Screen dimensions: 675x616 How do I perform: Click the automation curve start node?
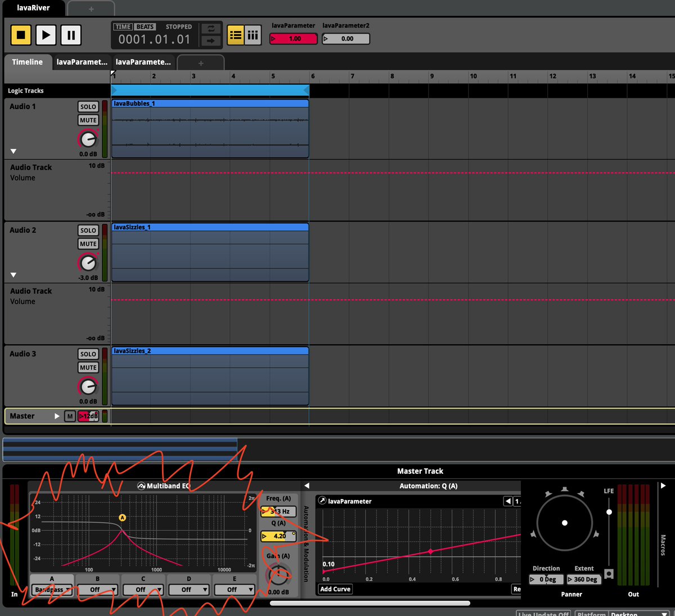tap(323, 572)
